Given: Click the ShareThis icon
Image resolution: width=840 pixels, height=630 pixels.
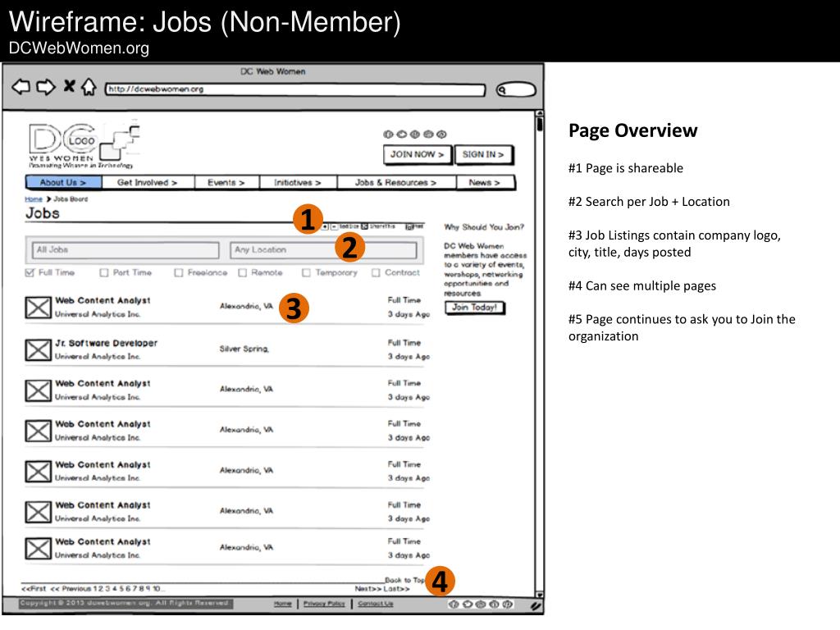Looking at the screenshot, I should tap(365, 226).
